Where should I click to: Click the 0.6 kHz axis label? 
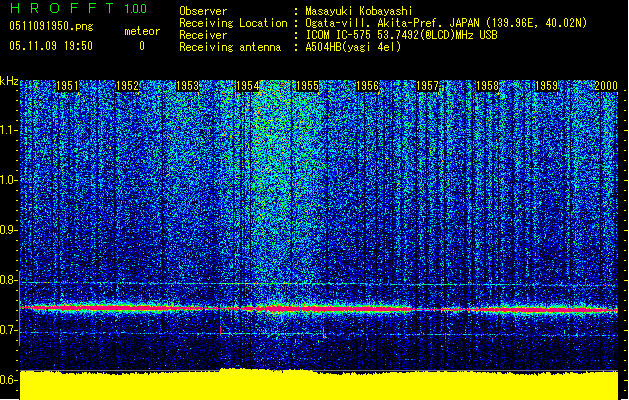pyautogui.click(x=9, y=380)
